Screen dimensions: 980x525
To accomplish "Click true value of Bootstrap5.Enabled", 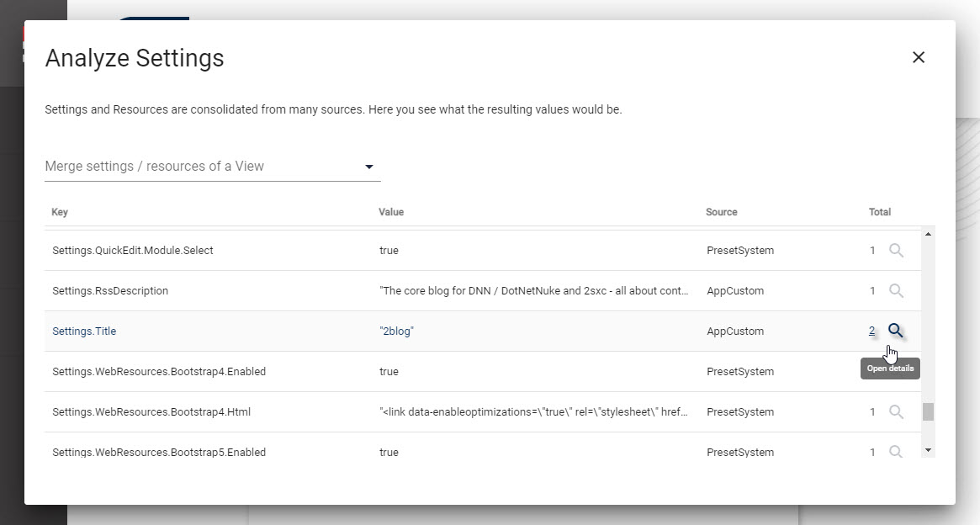I will pyautogui.click(x=389, y=452).
